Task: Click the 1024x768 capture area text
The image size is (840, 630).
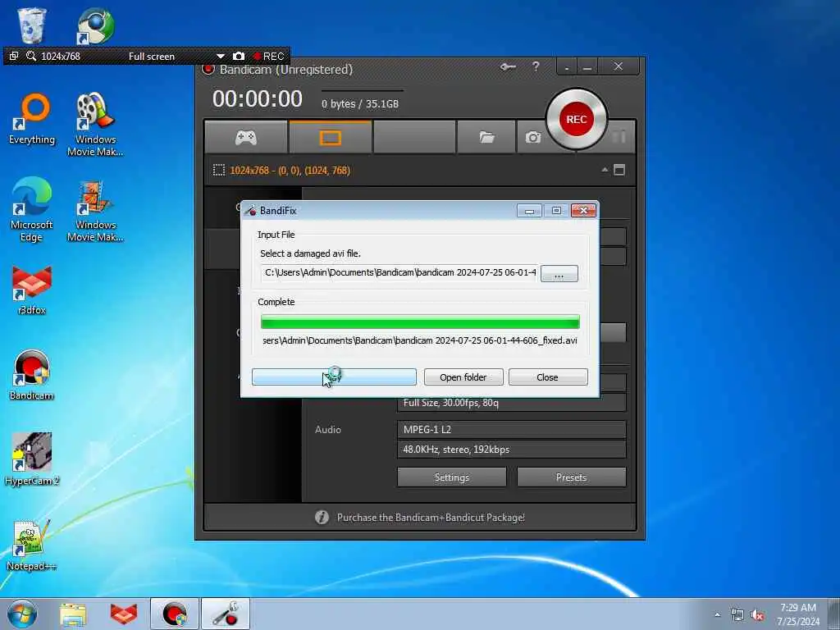Action: pyautogui.click(x=290, y=171)
